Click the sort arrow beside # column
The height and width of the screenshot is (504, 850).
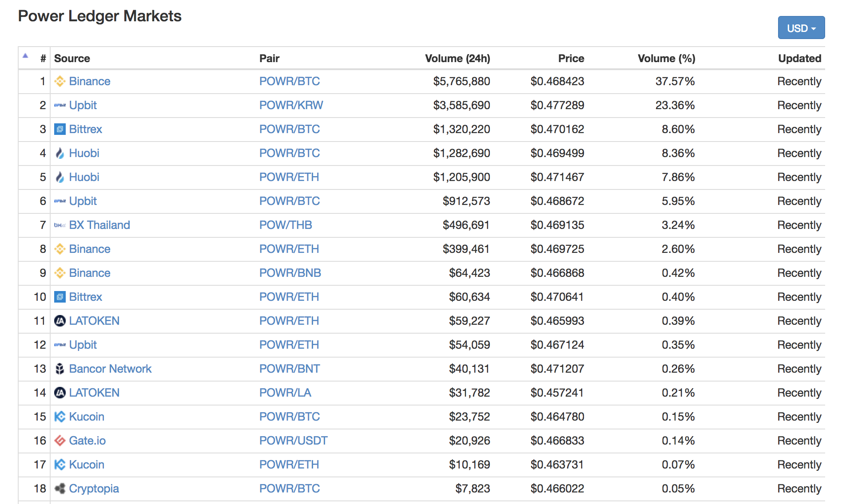click(25, 56)
